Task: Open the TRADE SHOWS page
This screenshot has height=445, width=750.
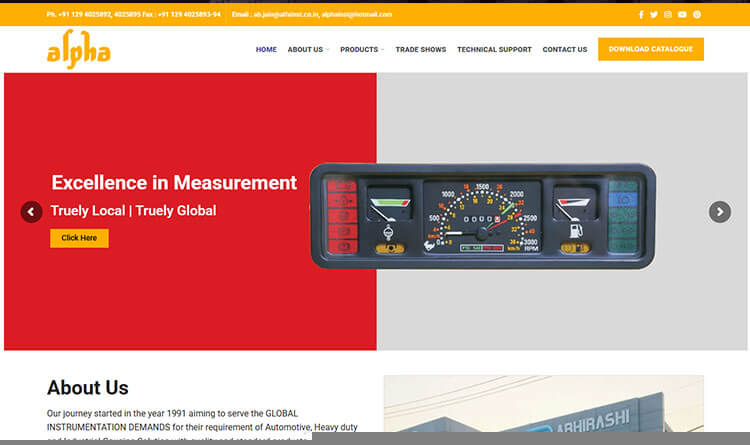Action: click(420, 49)
